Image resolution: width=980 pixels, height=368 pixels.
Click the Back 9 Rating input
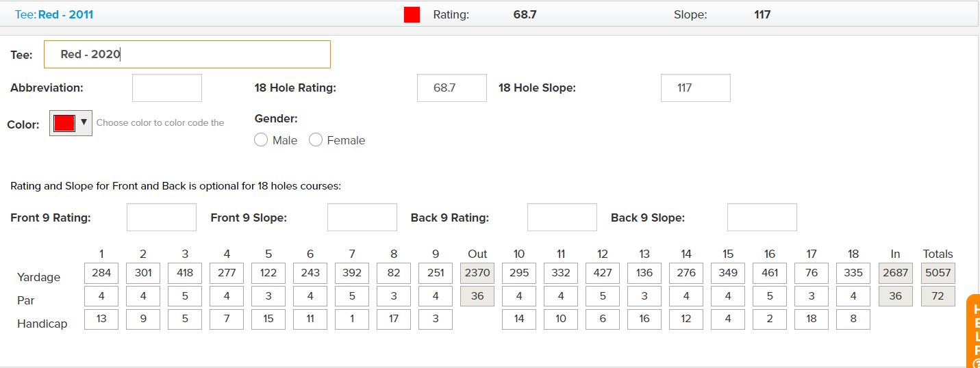[562, 217]
